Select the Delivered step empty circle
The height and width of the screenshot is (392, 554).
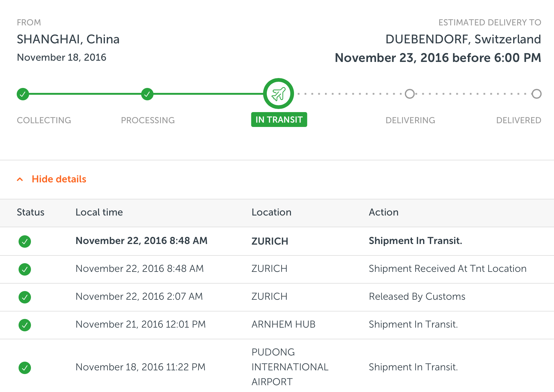(x=536, y=94)
